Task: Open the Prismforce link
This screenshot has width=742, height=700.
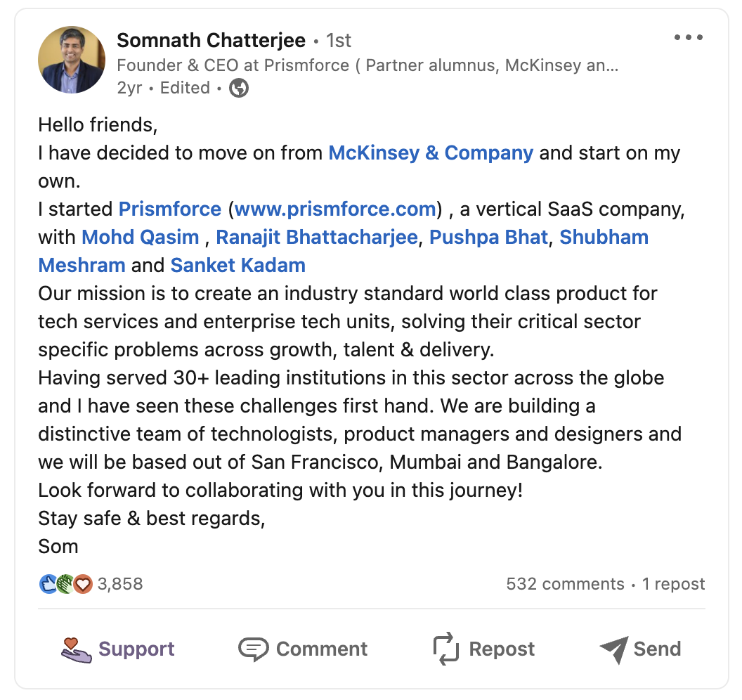Action: tap(169, 209)
